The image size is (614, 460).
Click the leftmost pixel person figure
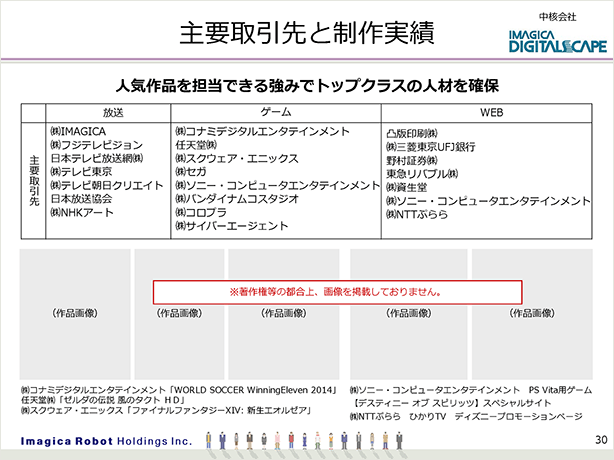[x=209, y=441]
